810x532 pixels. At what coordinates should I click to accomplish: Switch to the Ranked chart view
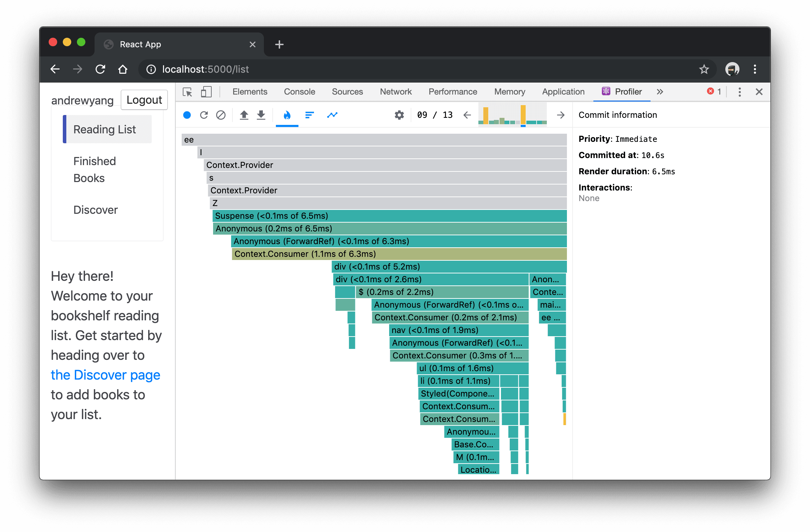[x=309, y=115]
